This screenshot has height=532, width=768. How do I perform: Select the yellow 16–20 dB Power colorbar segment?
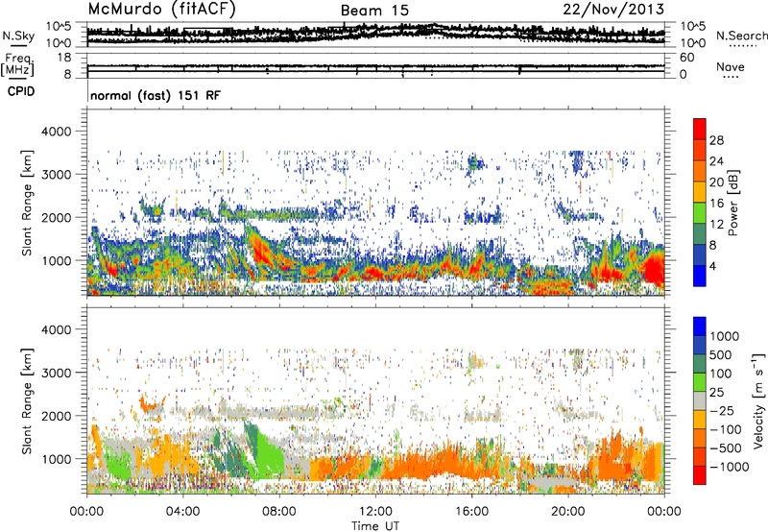click(x=700, y=192)
